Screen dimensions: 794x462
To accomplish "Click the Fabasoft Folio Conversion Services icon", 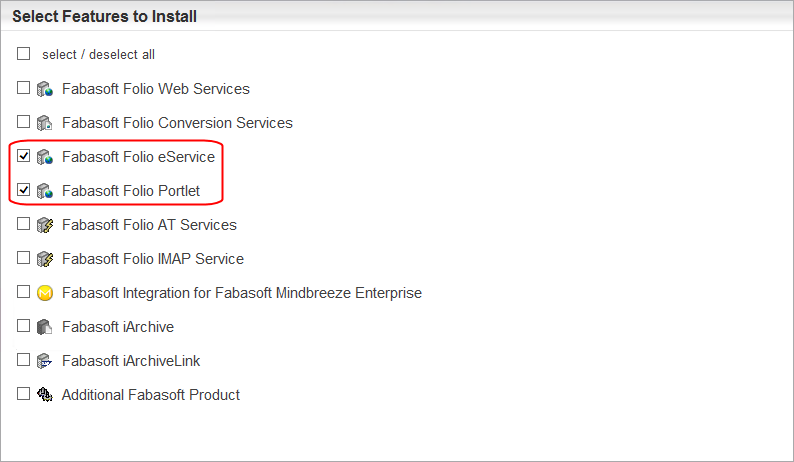I will click(44, 123).
